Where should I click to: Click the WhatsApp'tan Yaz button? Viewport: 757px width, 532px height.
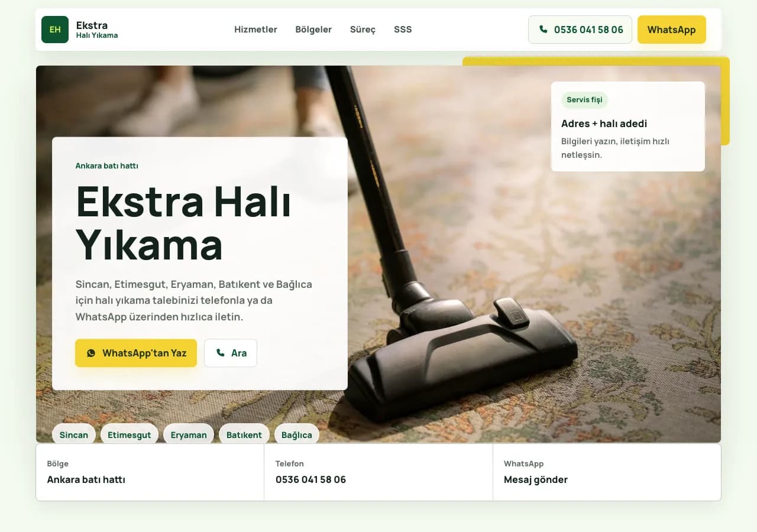[136, 353]
